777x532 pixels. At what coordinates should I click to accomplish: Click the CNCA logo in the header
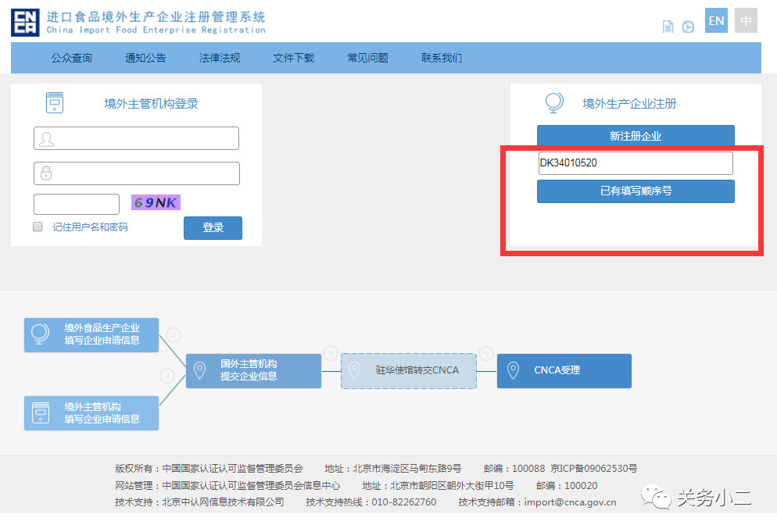(x=25, y=23)
